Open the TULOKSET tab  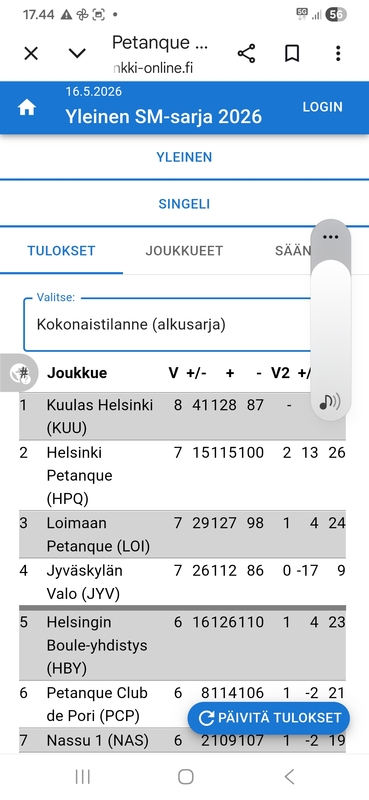tap(61, 251)
